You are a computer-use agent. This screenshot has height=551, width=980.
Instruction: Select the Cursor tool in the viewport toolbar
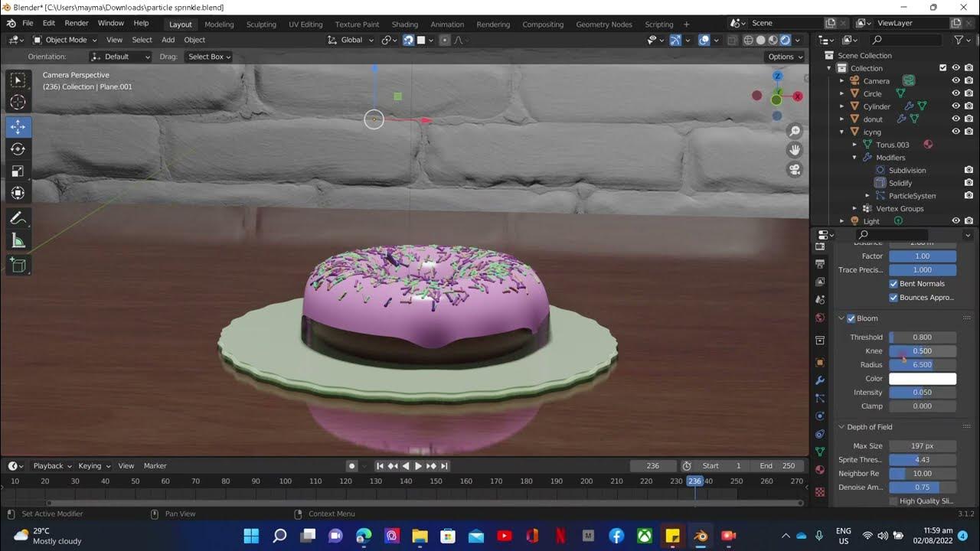18,103
